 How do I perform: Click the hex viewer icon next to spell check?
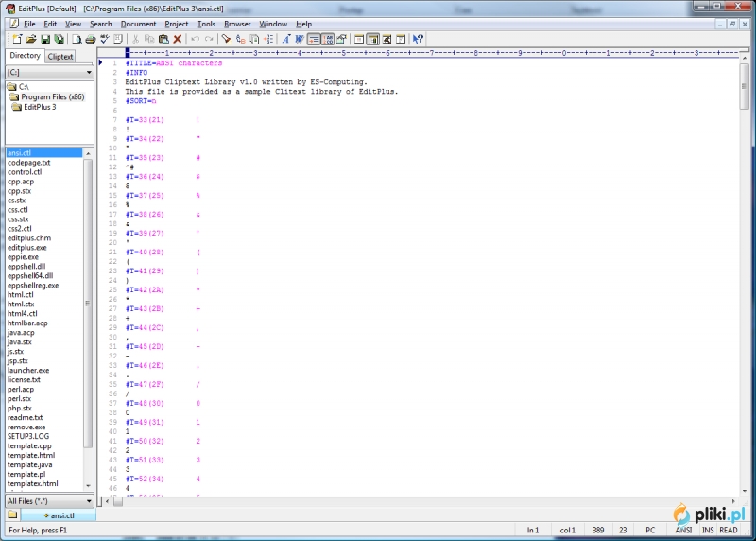click(x=118, y=39)
